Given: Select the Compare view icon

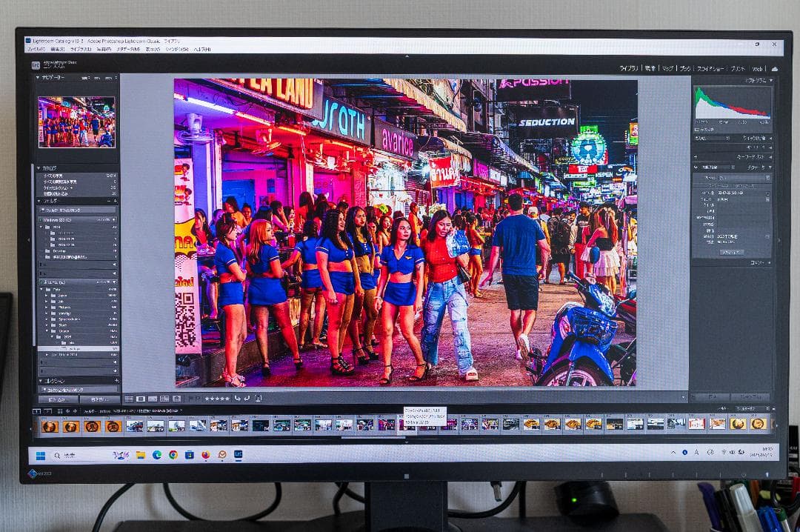Looking at the screenshot, I should 153,399.
